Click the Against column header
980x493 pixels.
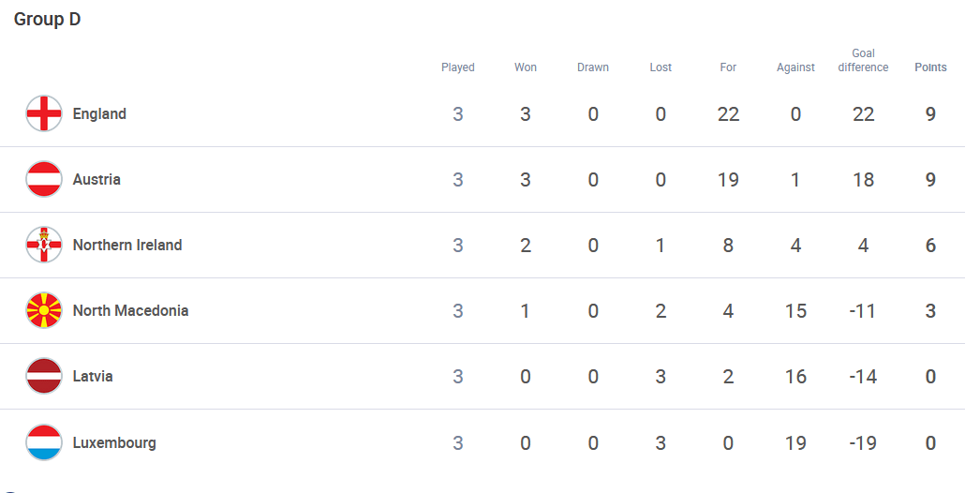point(795,67)
